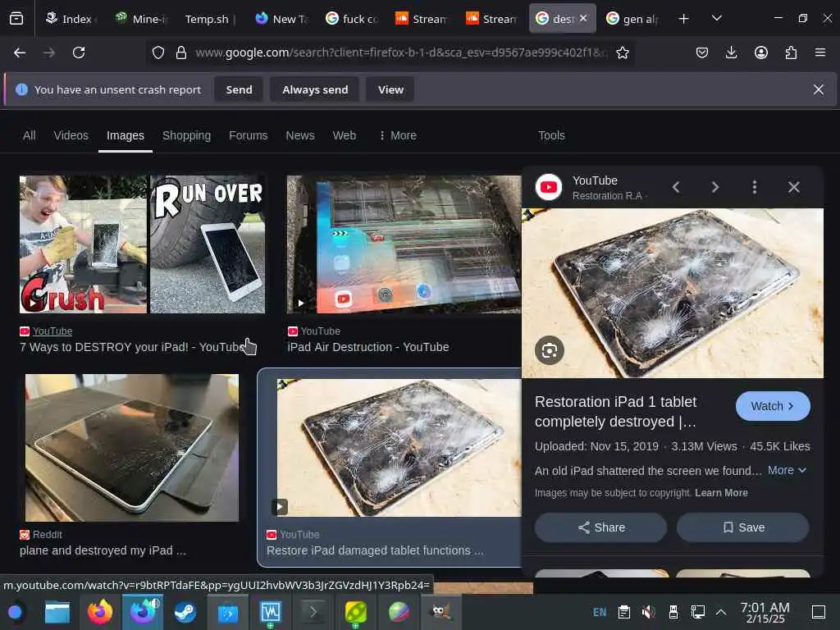Open the search Tools options
Image resolution: width=840 pixels, height=630 pixels.
pyautogui.click(x=551, y=135)
